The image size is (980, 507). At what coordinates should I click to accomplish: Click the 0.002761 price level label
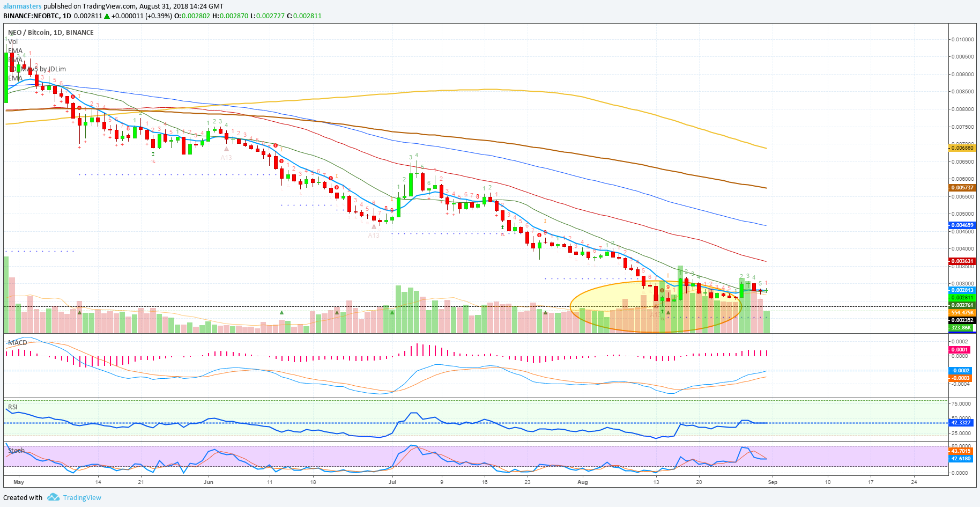click(962, 305)
